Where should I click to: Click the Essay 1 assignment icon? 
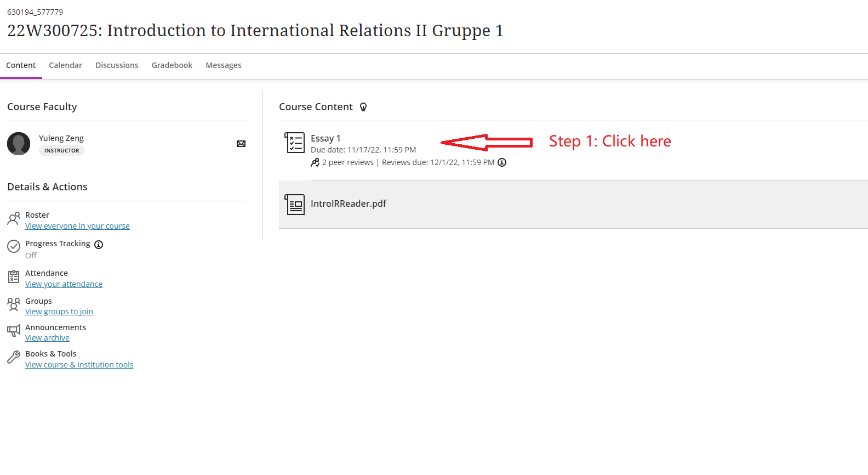[295, 143]
